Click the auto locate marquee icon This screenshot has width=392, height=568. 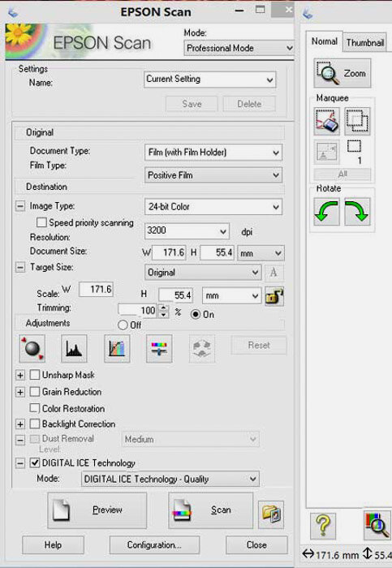tap(327, 153)
